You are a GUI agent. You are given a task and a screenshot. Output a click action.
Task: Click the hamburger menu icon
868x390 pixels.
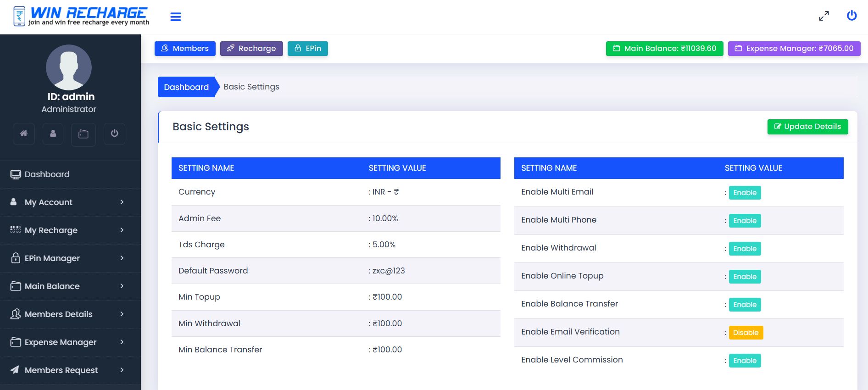point(175,17)
